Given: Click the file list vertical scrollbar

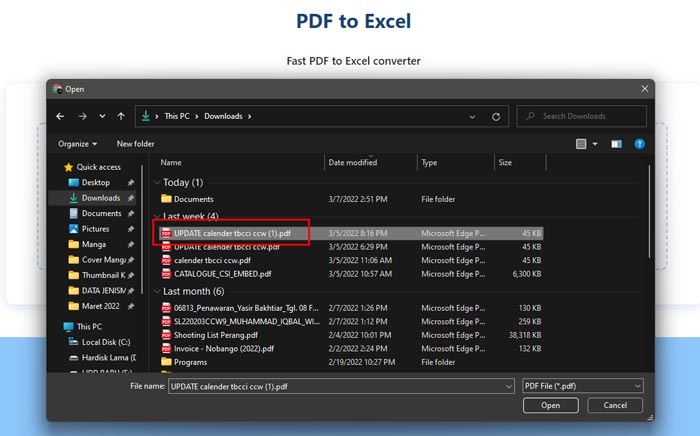Looking at the screenshot, I should tap(649, 212).
